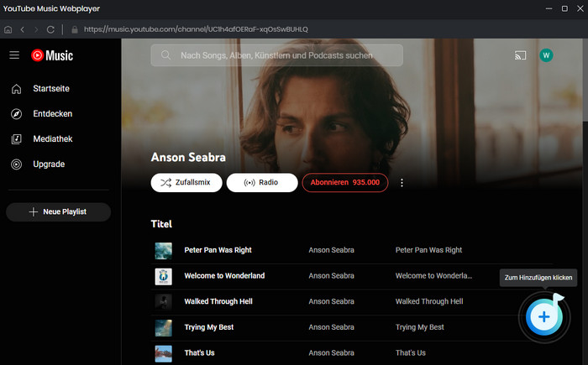Reload the page with the refresh icon
Image resolution: width=588 pixels, height=365 pixels.
(50, 29)
